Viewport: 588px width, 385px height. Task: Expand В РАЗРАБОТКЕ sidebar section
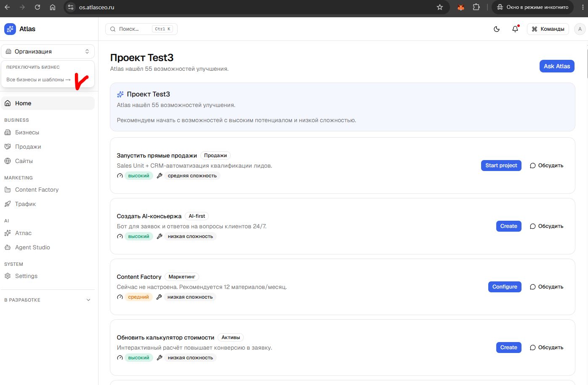tap(48, 300)
